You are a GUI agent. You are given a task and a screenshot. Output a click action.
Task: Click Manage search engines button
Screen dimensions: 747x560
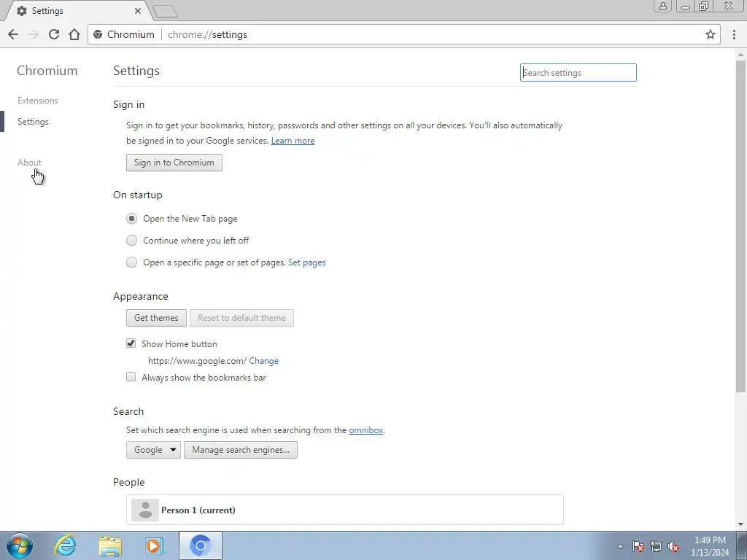[x=241, y=450]
